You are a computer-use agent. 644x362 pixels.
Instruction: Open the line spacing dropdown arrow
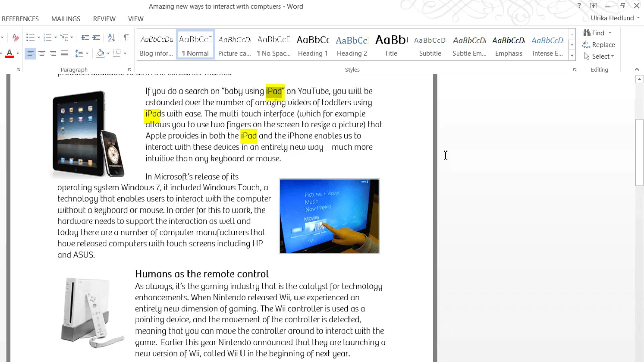(87, 53)
